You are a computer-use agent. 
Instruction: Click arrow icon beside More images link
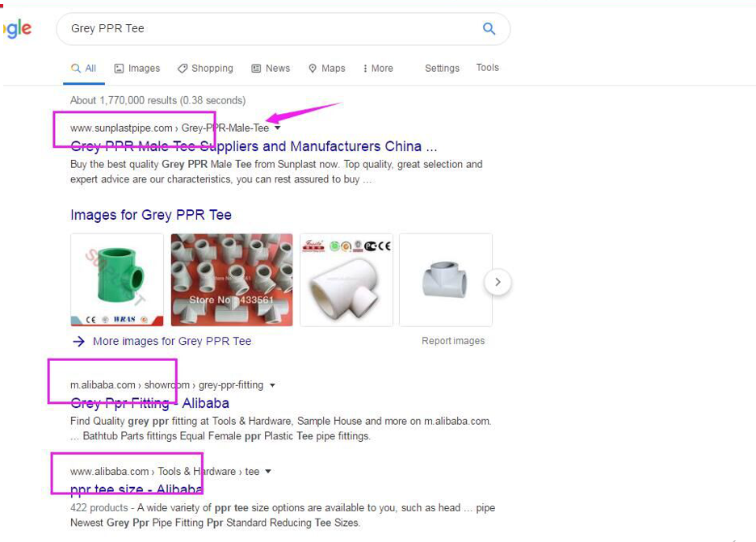pos(78,342)
